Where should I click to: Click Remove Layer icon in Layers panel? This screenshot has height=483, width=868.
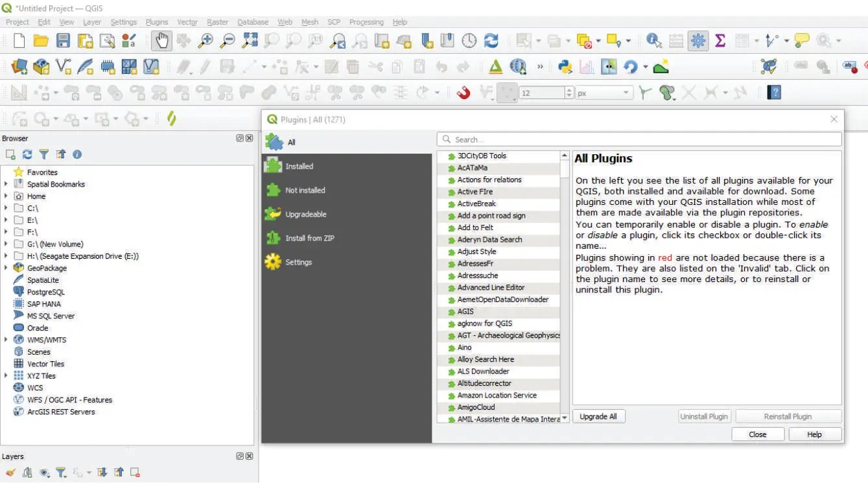click(135, 473)
